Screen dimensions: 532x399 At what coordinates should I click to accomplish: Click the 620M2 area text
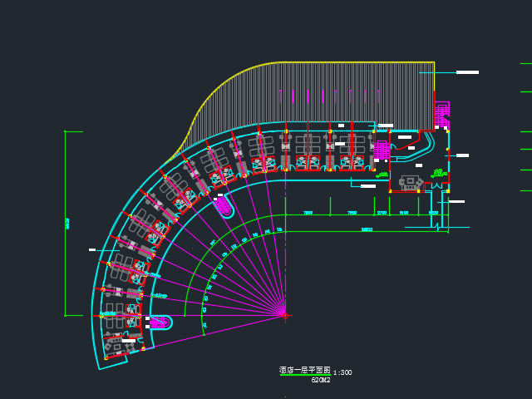pyautogui.click(x=321, y=380)
